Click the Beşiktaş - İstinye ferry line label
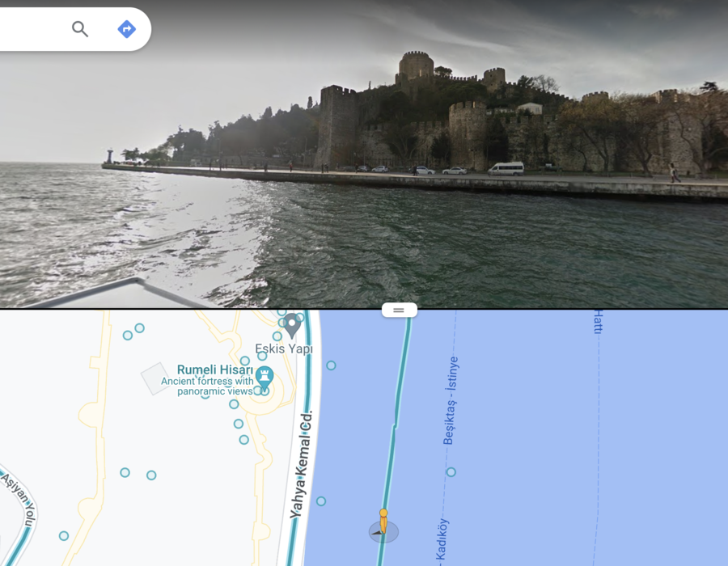Viewport: 728px width, 566px height. point(451,400)
